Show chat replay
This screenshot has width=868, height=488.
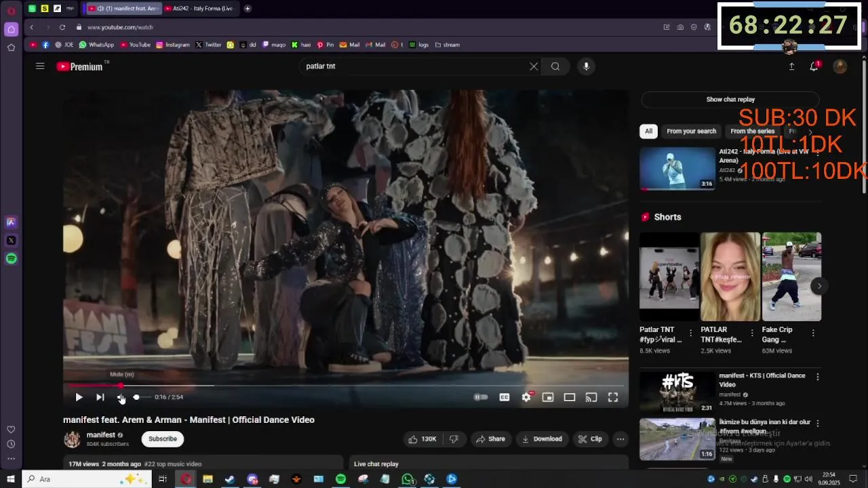[730, 100]
